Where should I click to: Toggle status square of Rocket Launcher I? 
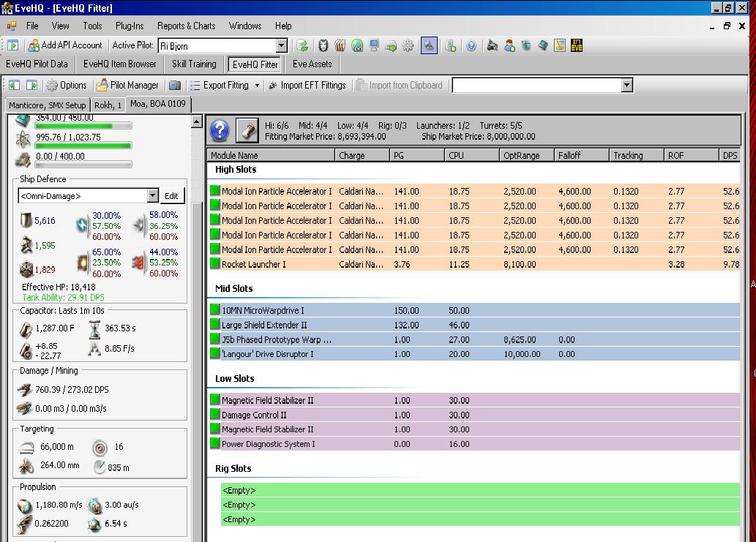tap(215, 265)
